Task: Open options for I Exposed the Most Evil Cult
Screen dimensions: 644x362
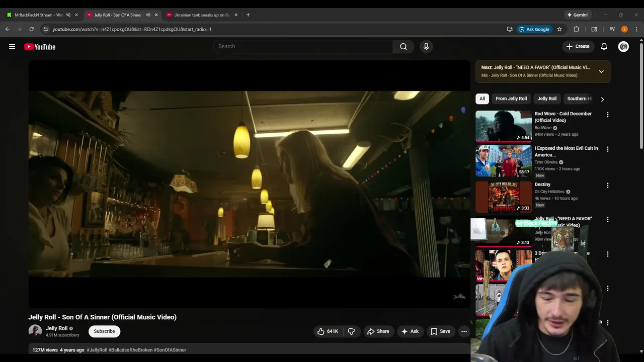Action: click(608, 149)
